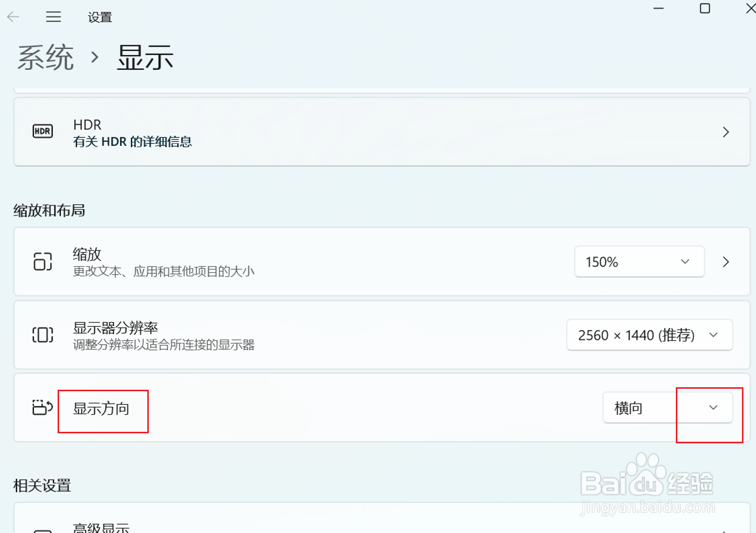Click the 设置 title in titlebar
The width and height of the screenshot is (756, 533).
[100, 17]
